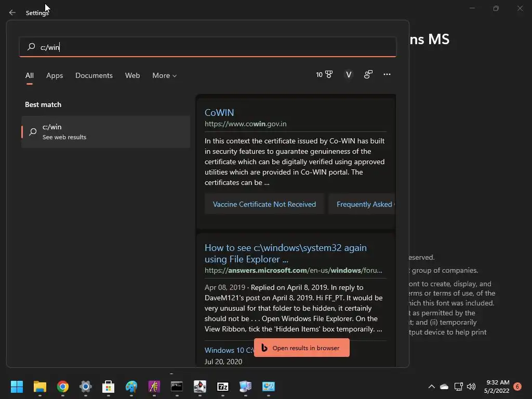Click the OneDrive cloud tray icon
This screenshot has width=532, height=399.
pyautogui.click(x=444, y=387)
